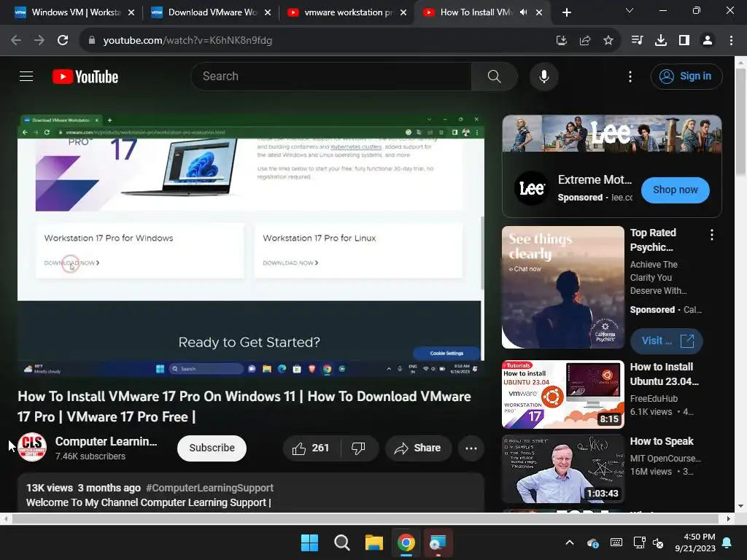This screenshot has width=747, height=560.
Task: Open File Explorer from the taskbar
Action: click(x=374, y=542)
